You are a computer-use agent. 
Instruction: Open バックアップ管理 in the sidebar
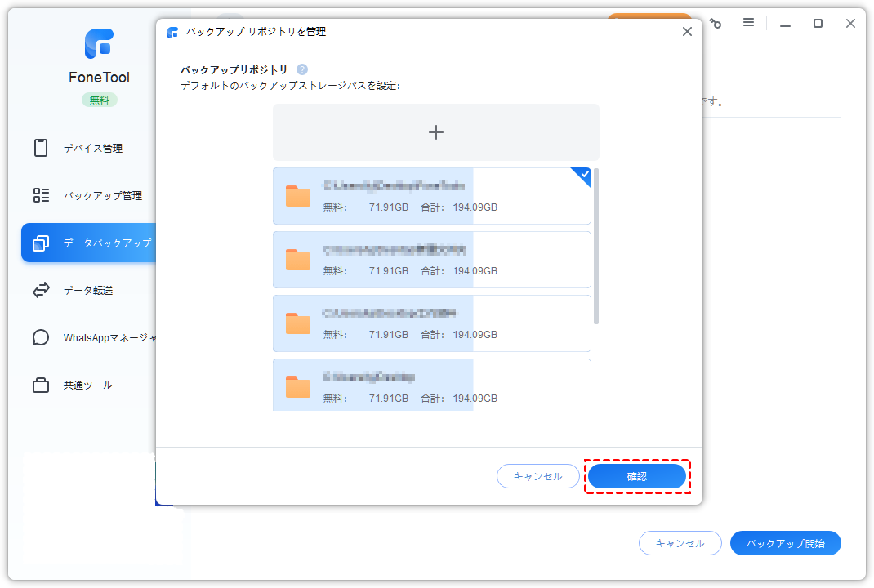[x=102, y=196]
